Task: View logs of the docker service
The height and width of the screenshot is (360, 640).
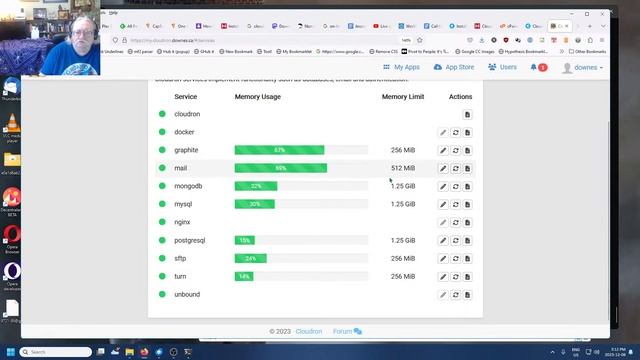Action: 467,132
